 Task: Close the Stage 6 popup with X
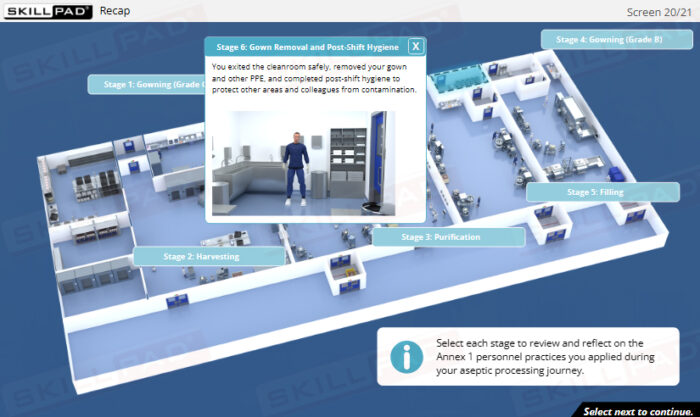pyautogui.click(x=416, y=46)
